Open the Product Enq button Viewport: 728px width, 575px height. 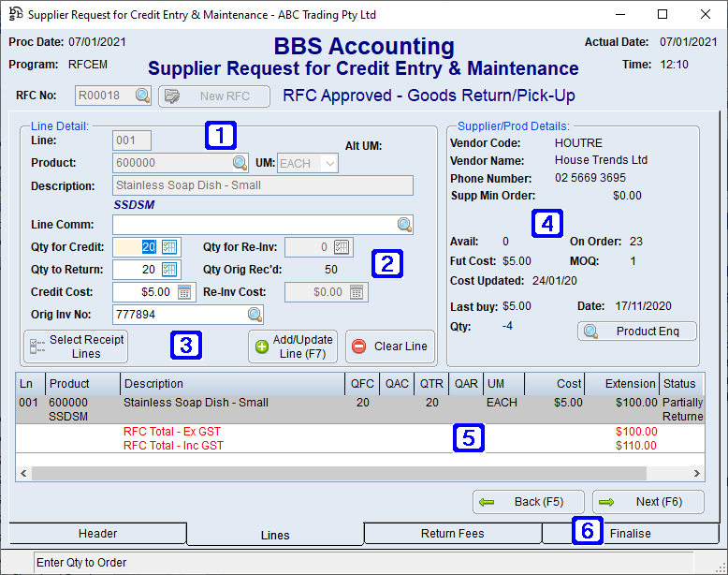coord(637,332)
